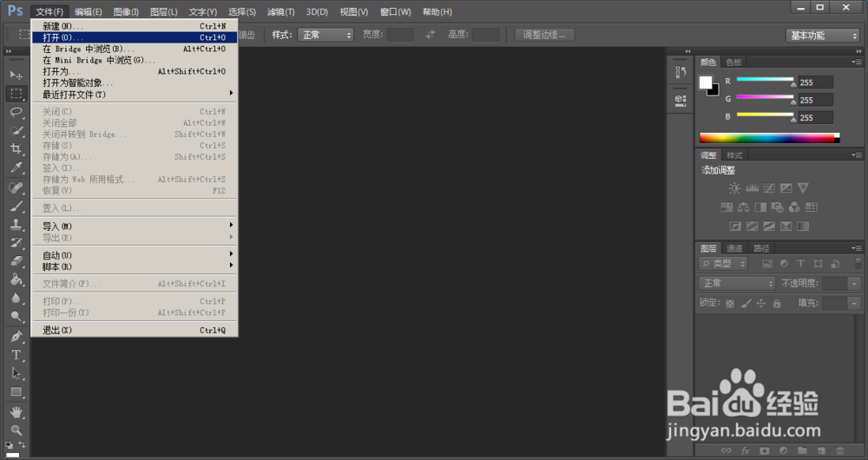This screenshot has height=460, width=868.
Task: Swap foreground and background colors in toolbox
Action: [22, 444]
